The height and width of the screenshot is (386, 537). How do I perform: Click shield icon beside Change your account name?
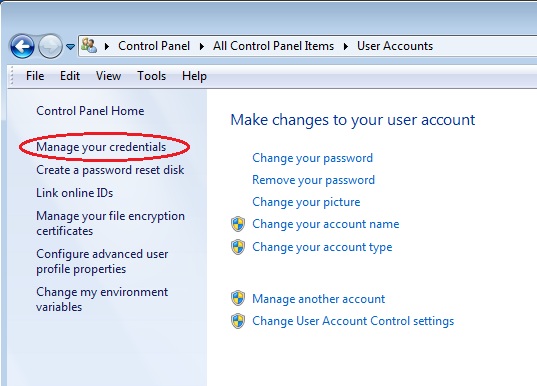pyautogui.click(x=238, y=224)
